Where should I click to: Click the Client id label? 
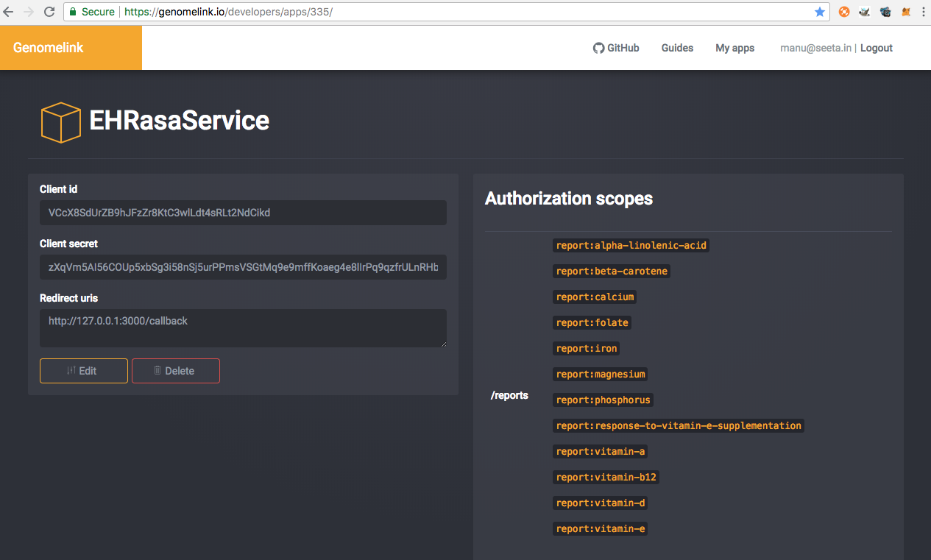59,189
